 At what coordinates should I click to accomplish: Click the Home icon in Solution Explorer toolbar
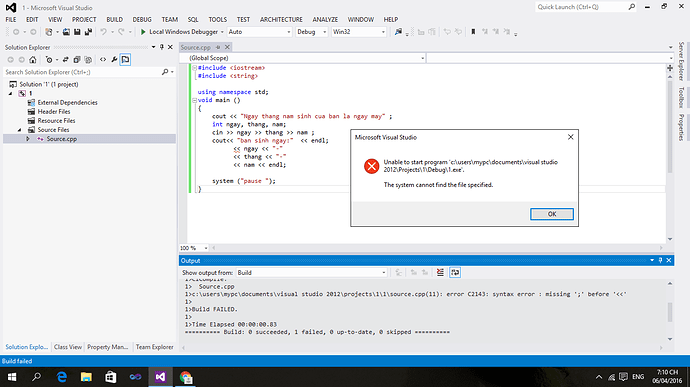click(33, 59)
